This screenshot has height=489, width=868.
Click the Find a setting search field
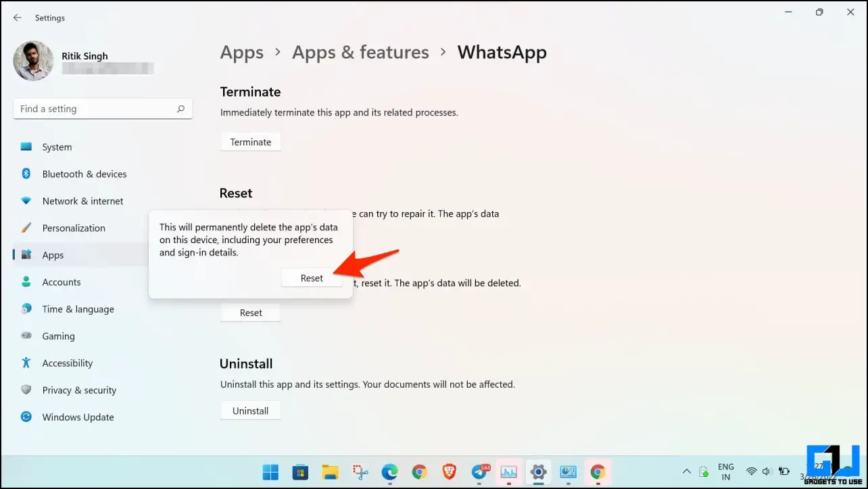[103, 109]
